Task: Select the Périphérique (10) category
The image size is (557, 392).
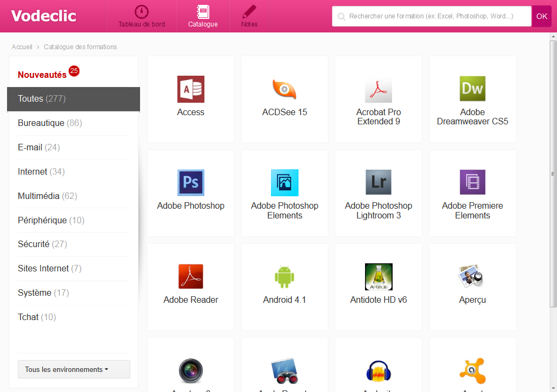Action: 74,221
